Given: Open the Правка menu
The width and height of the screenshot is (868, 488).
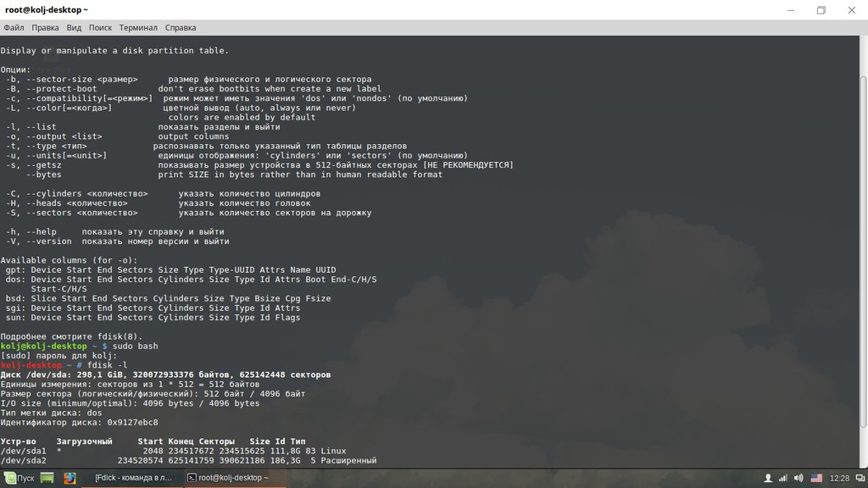Looking at the screenshot, I should tap(45, 28).
